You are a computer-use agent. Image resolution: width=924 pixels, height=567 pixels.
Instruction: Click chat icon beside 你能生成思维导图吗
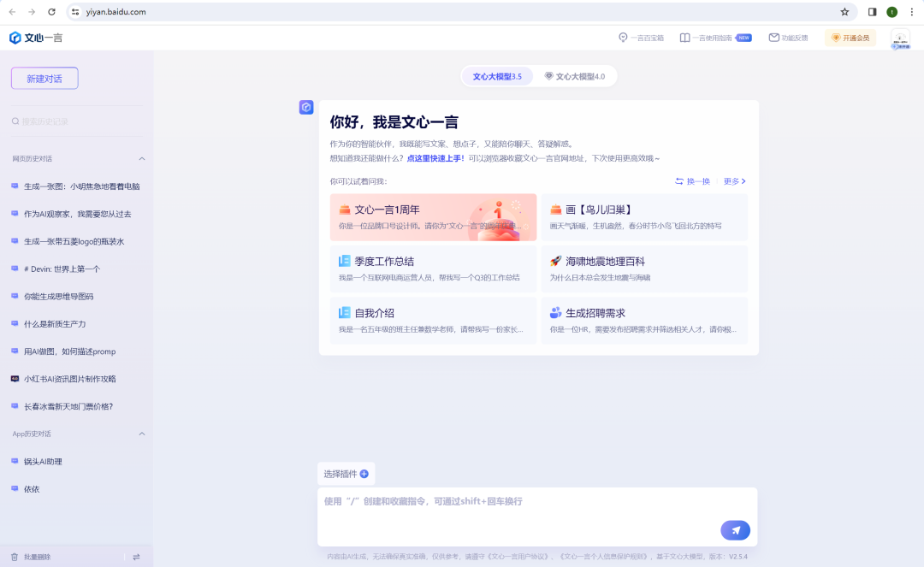point(15,296)
